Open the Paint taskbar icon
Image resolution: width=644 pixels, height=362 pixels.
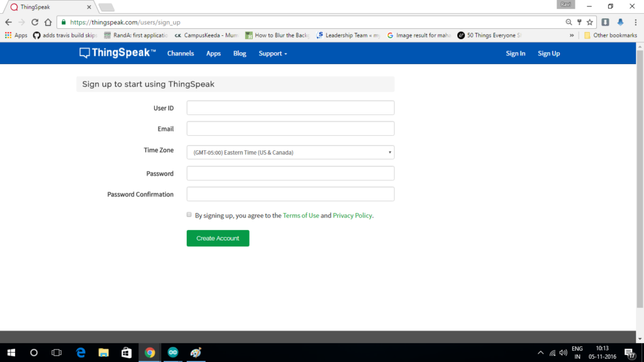point(196,353)
